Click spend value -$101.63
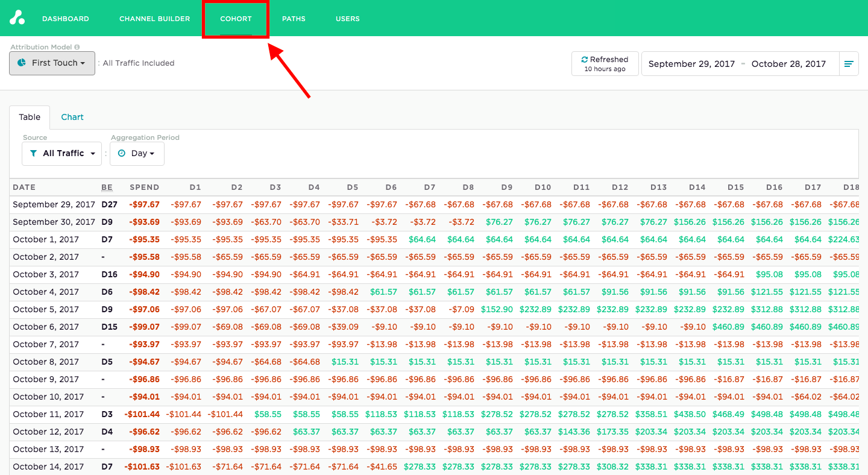The width and height of the screenshot is (868, 475). [142, 467]
